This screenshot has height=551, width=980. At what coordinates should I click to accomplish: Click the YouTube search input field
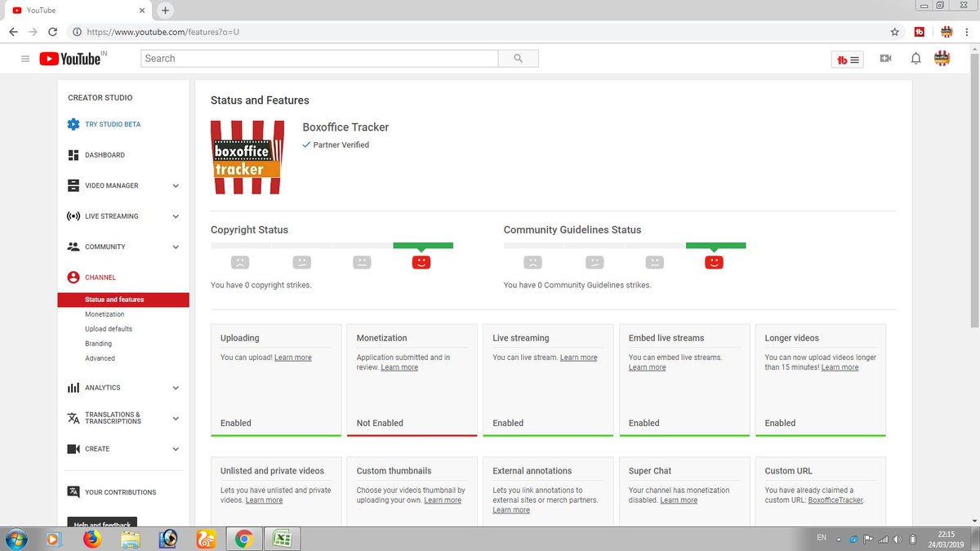(x=319, y=59)
